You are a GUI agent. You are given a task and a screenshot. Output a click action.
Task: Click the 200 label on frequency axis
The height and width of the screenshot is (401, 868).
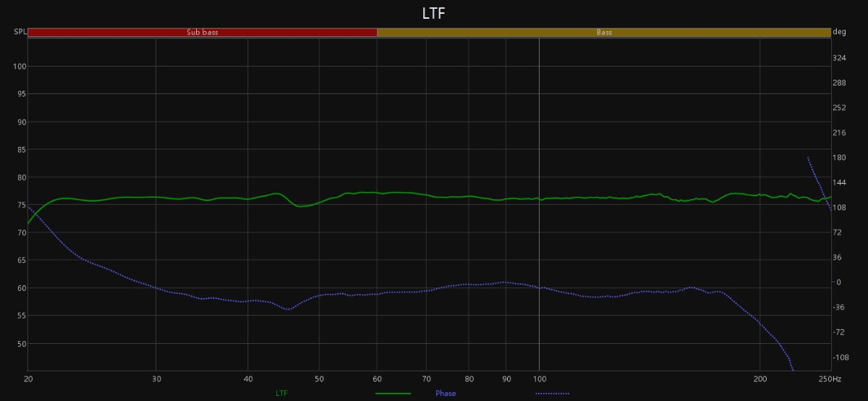760,379
